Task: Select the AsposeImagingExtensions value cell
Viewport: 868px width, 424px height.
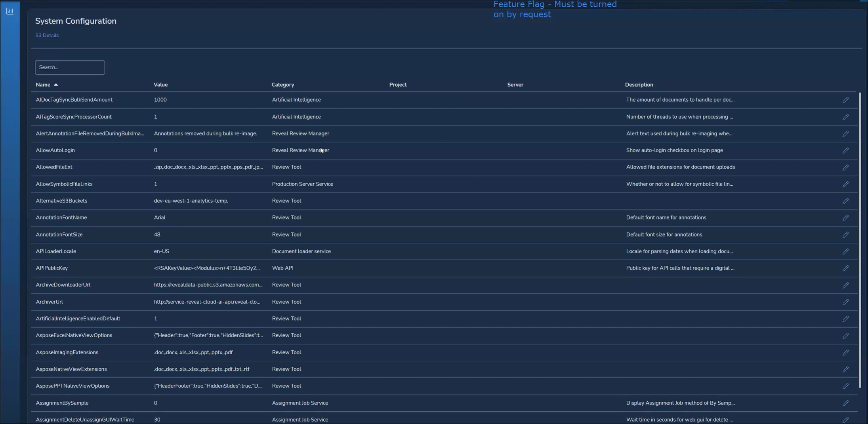Action: (x=193, y=352)
